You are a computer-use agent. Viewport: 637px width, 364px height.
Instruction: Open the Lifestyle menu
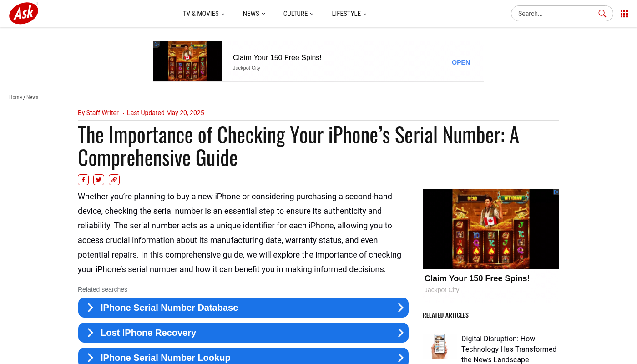coord(349,14)
